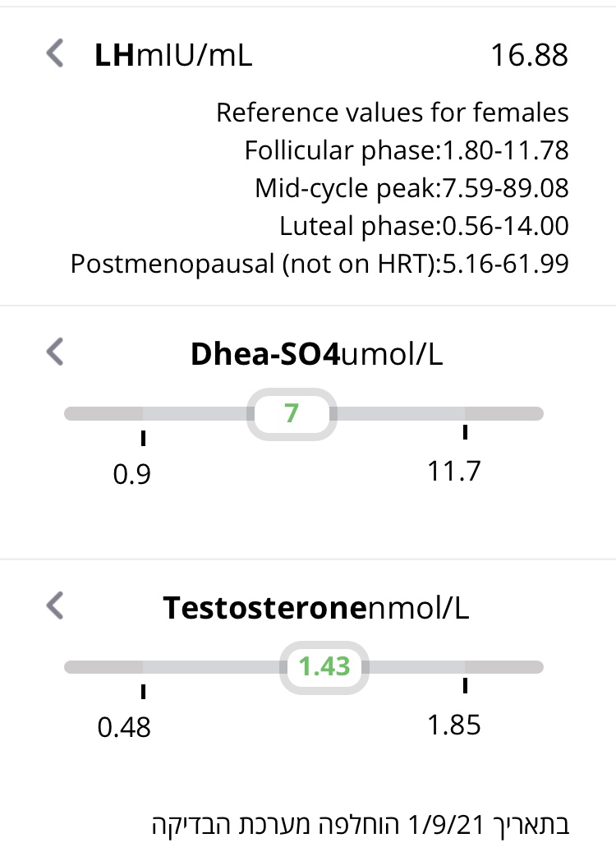Click the Dhea-SO4 upper limit 11.7
616x861 pixels.
click(453, 472)
